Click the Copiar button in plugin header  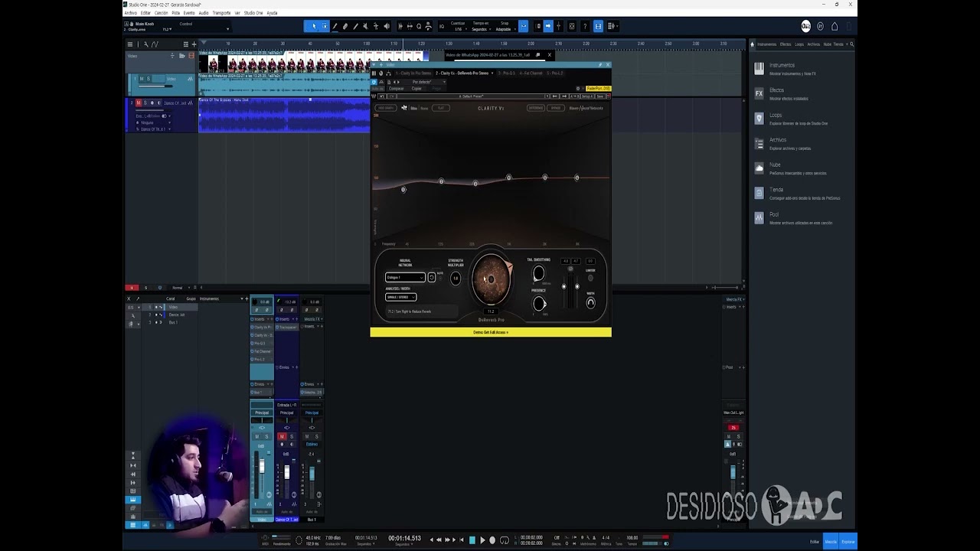416,89
